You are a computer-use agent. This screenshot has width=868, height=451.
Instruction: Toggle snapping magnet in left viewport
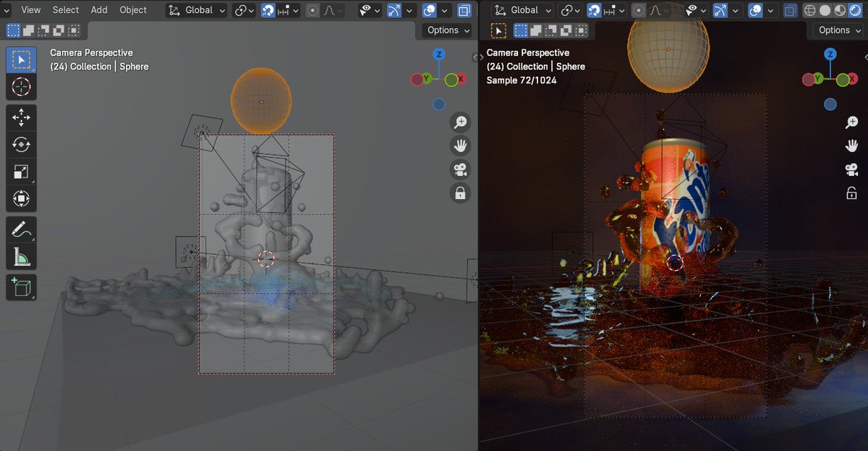[x=267, y=10]
